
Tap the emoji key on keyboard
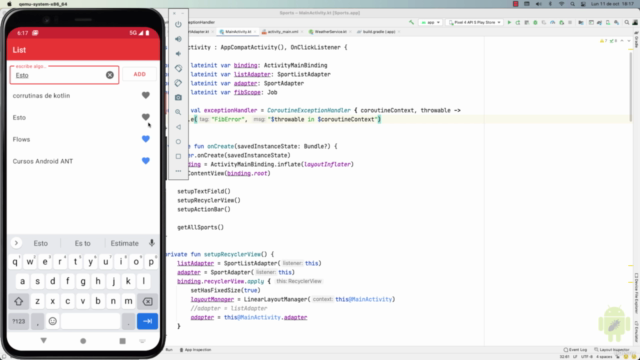point(53,321)
